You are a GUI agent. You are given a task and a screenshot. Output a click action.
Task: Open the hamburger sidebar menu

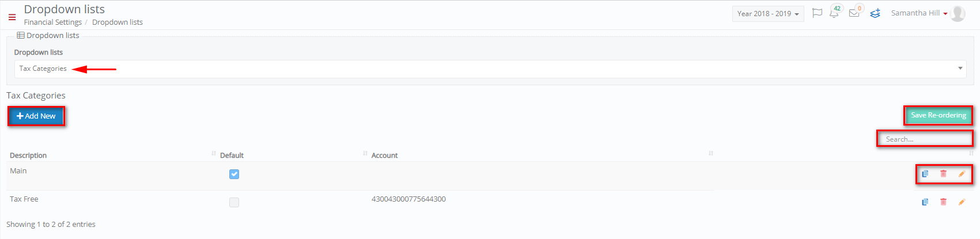coord(12,17)
